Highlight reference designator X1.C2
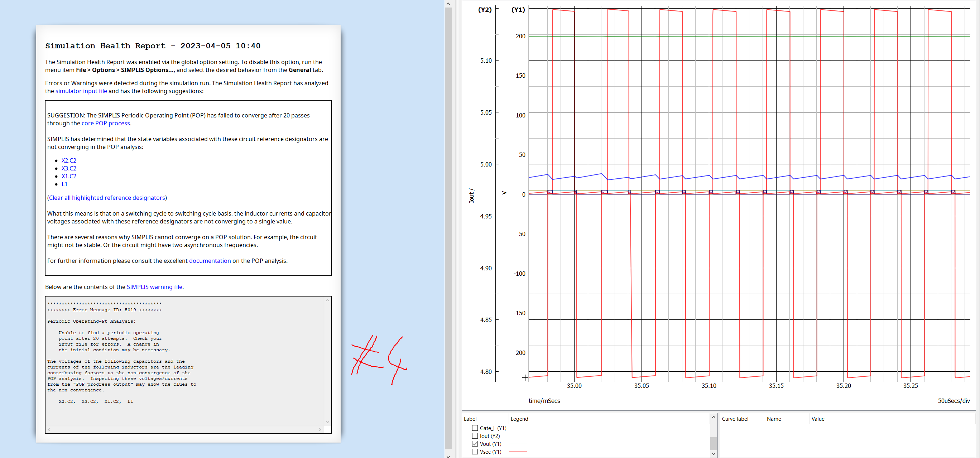 pyautogui.click(x=69, y=176)
